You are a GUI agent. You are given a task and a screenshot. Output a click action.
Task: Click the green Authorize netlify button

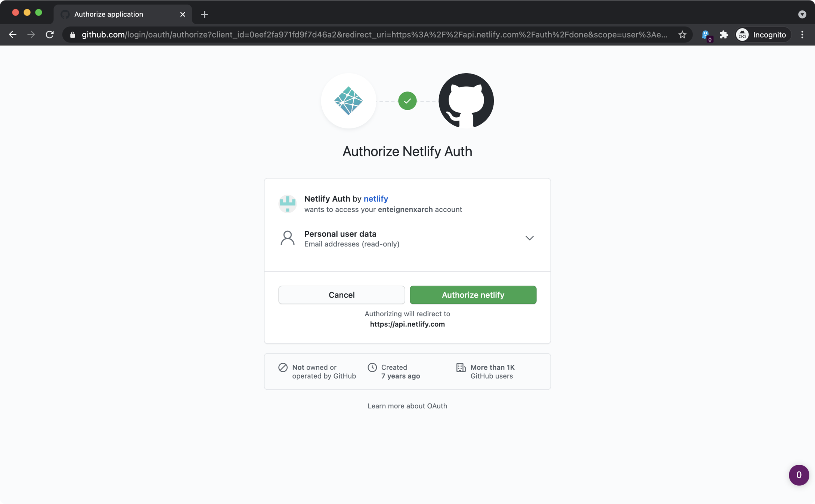473,295
